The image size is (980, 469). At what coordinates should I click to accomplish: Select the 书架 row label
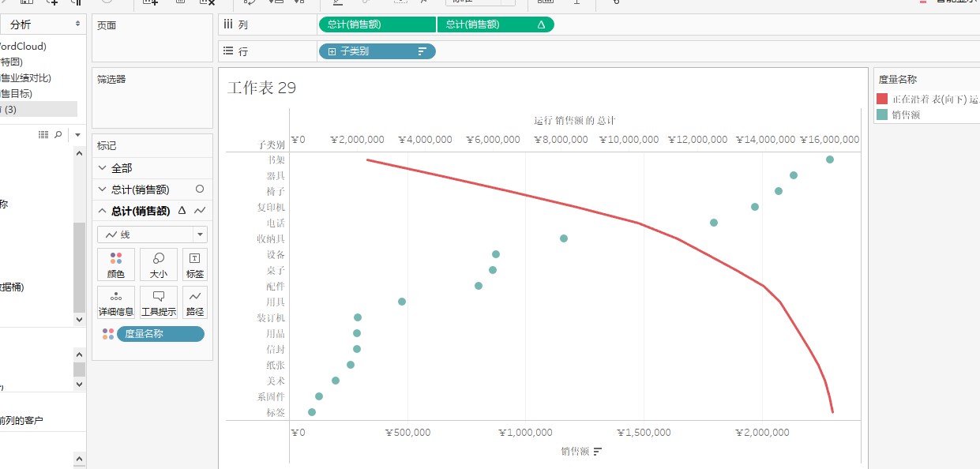(x=276, y=159)
